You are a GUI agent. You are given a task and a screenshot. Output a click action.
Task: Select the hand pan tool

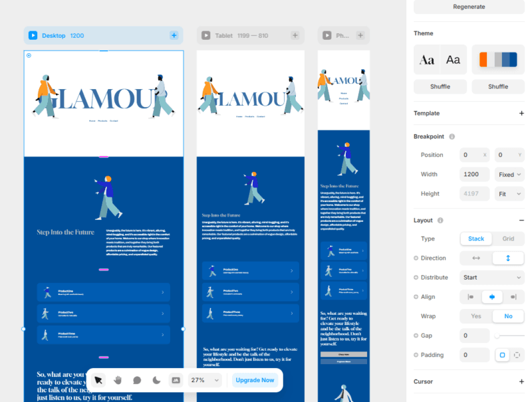(x=118, y=380)
